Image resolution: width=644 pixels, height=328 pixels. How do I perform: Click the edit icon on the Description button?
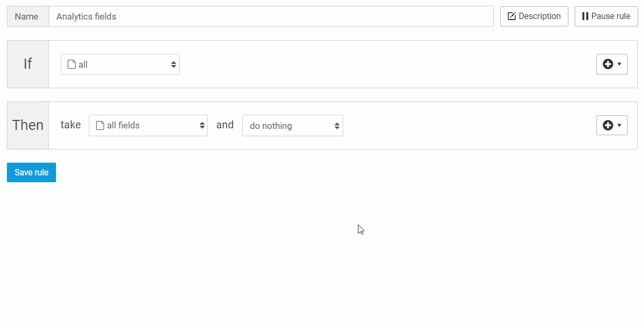tap(511, 16)
